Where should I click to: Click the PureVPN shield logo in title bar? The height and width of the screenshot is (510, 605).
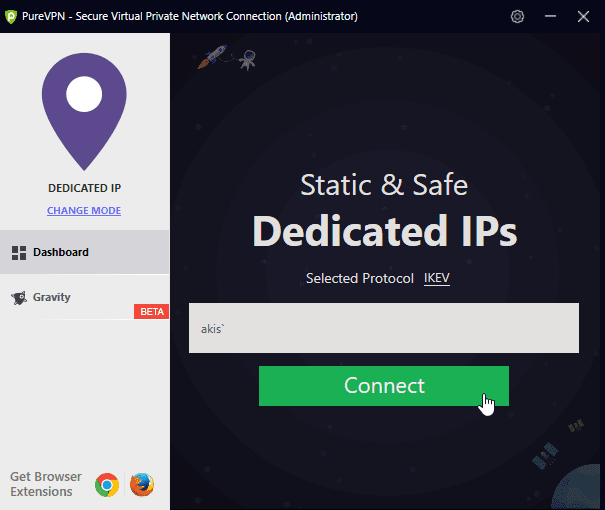(x=11, y=17)
